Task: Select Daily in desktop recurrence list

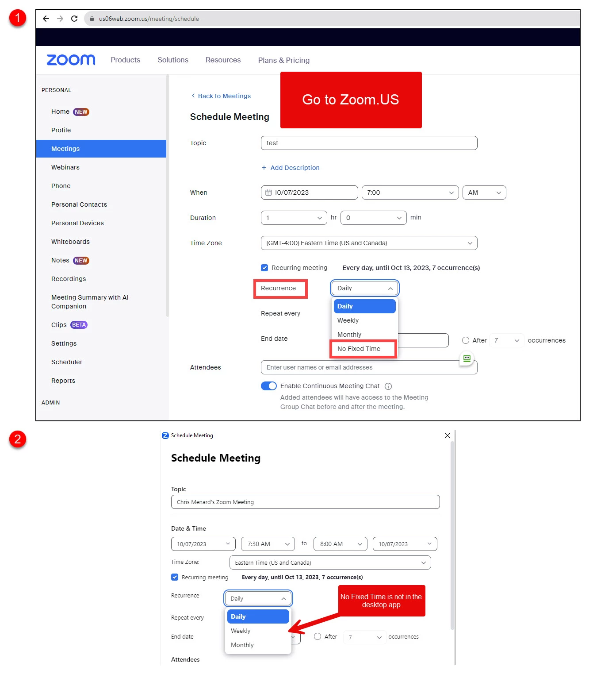Action: [x=258, y=616]
